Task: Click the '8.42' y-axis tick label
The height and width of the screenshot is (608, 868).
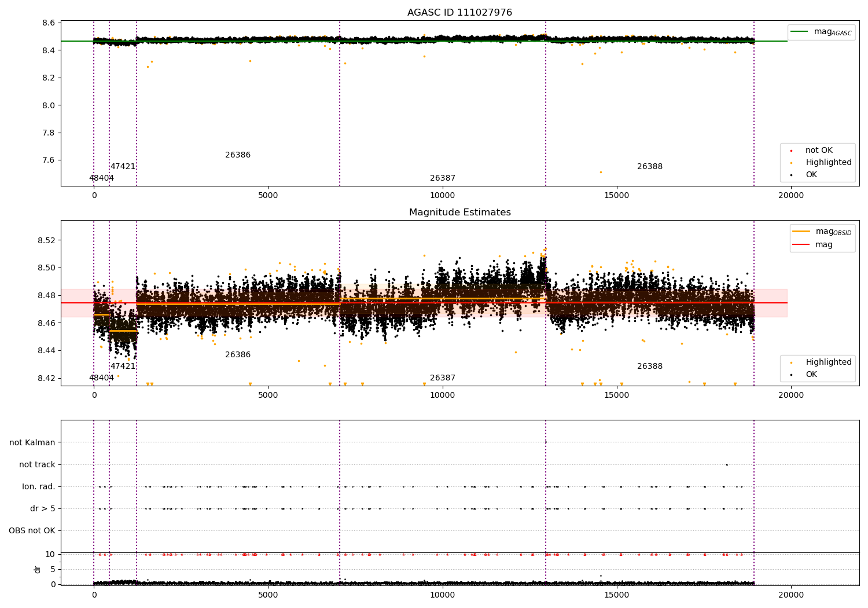Action: [46, 379]
